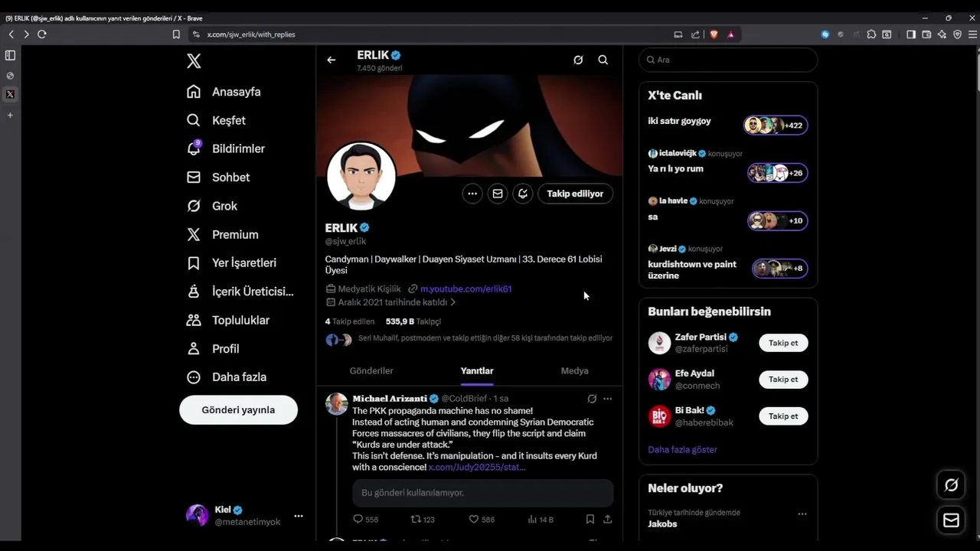Open the ERLIK profile avatar
The width and height of the screenshot is (980, 551).
(361, 176)
